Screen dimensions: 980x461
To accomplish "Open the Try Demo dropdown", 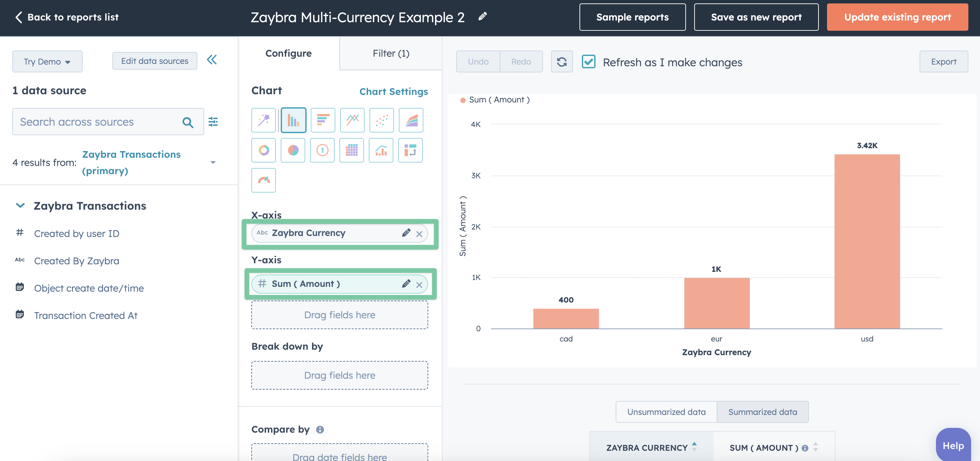I will coord(47,61).
